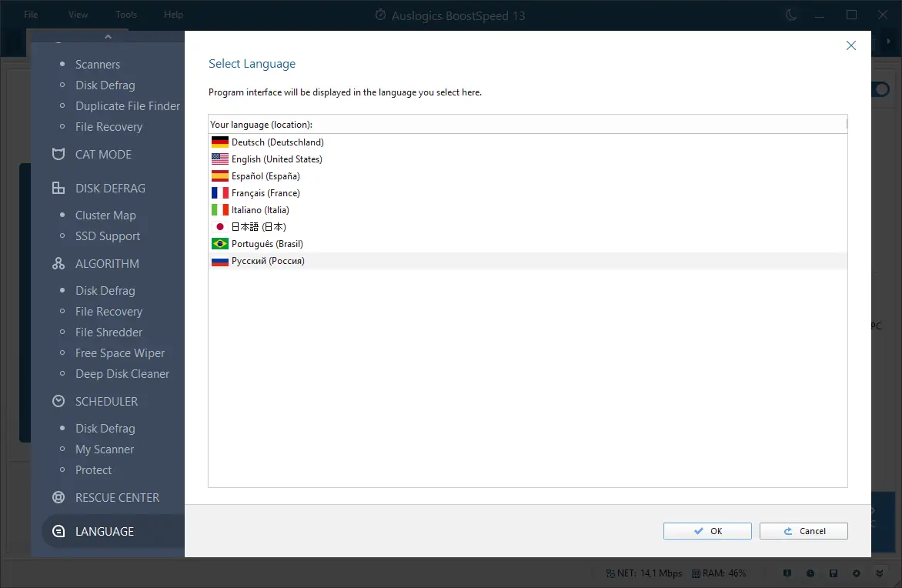Open Duplicate File Finder in sidebar
902x588 pixels.
point(128,106)
